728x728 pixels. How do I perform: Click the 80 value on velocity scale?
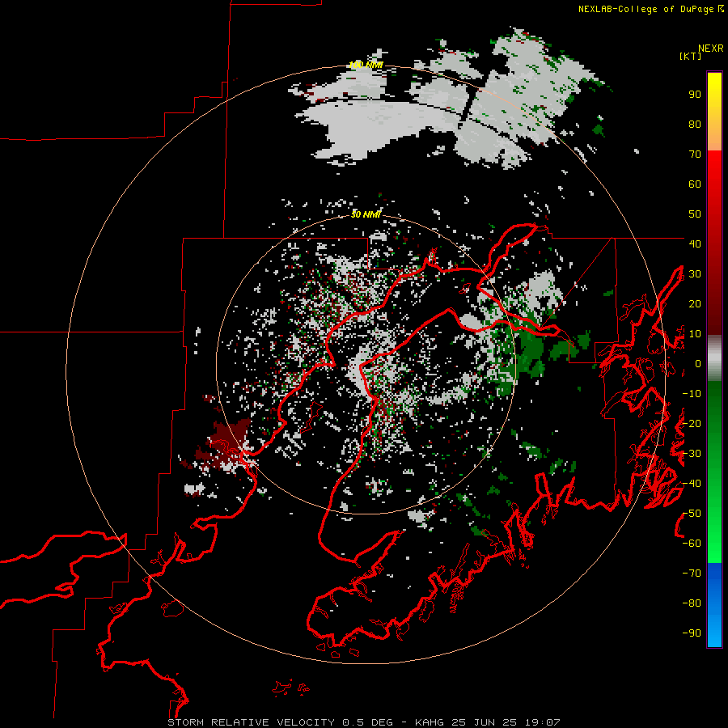click(695, 125)
